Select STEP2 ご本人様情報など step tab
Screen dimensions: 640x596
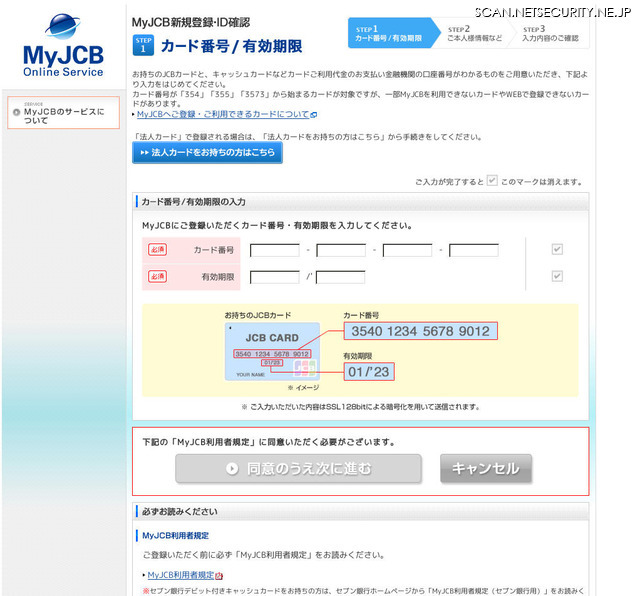(475, 33)
